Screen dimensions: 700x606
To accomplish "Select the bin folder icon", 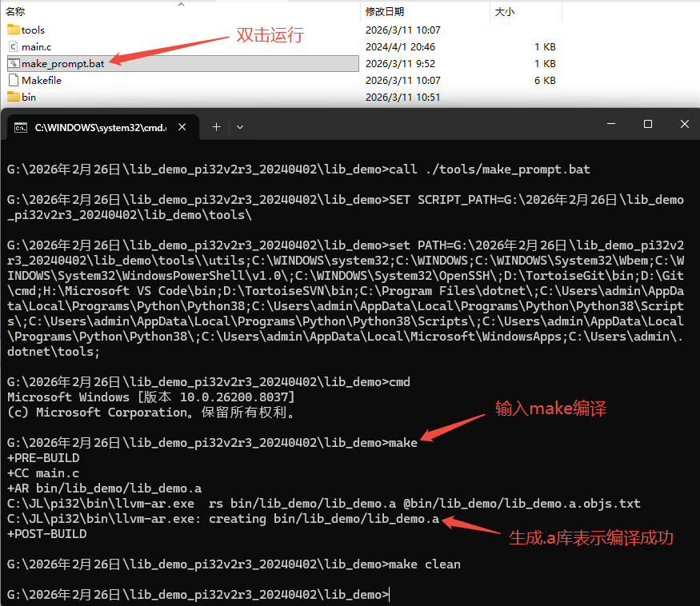I will pyautogui.click(x=14, y=97).
